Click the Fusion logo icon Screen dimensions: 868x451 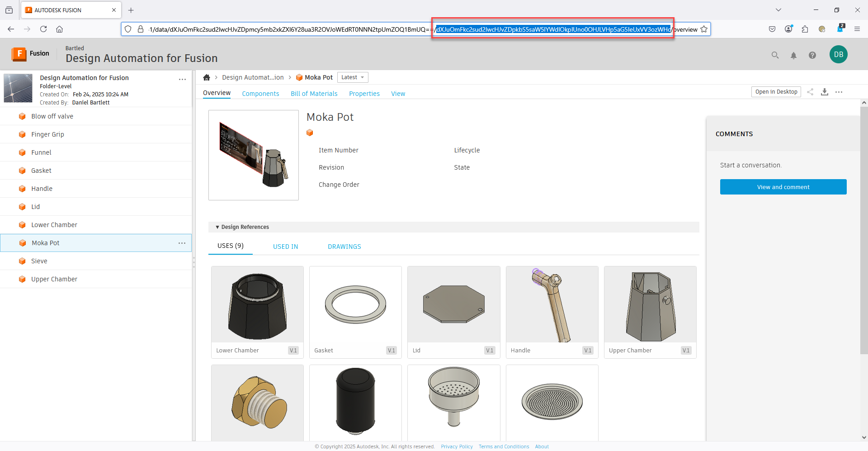(x=19, y=54)
